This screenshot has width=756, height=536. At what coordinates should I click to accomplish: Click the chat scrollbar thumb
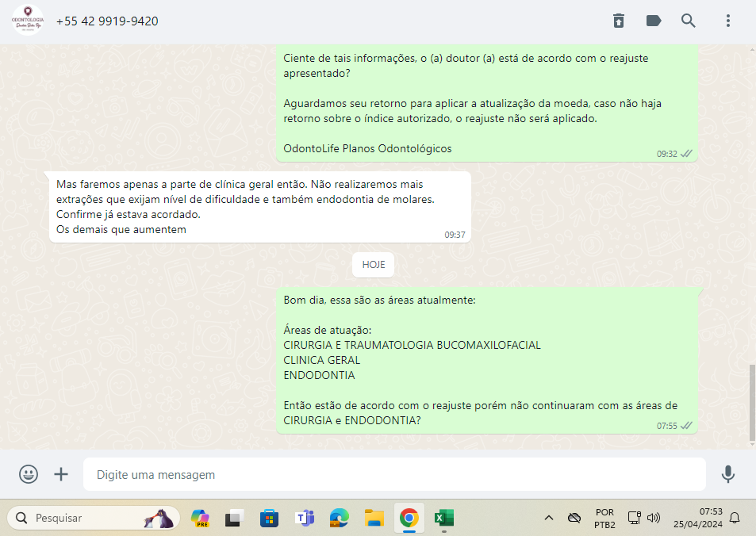point(752,403)
